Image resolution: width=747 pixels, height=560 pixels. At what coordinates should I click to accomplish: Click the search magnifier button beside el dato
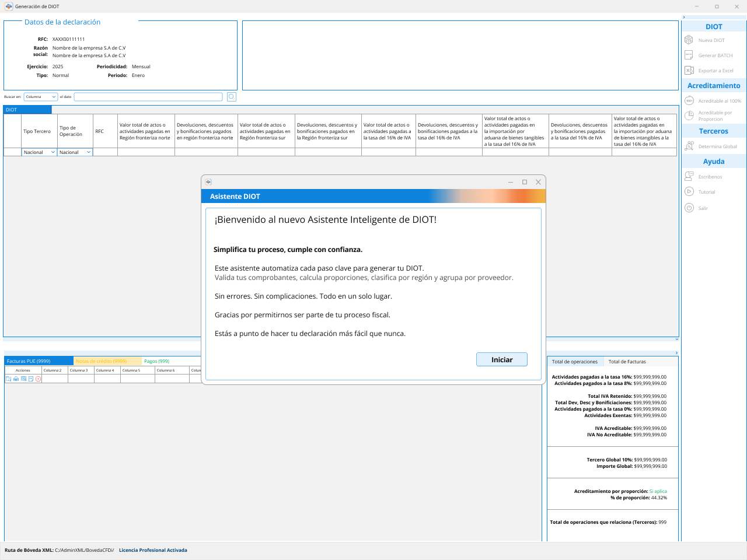coord(232,97)
